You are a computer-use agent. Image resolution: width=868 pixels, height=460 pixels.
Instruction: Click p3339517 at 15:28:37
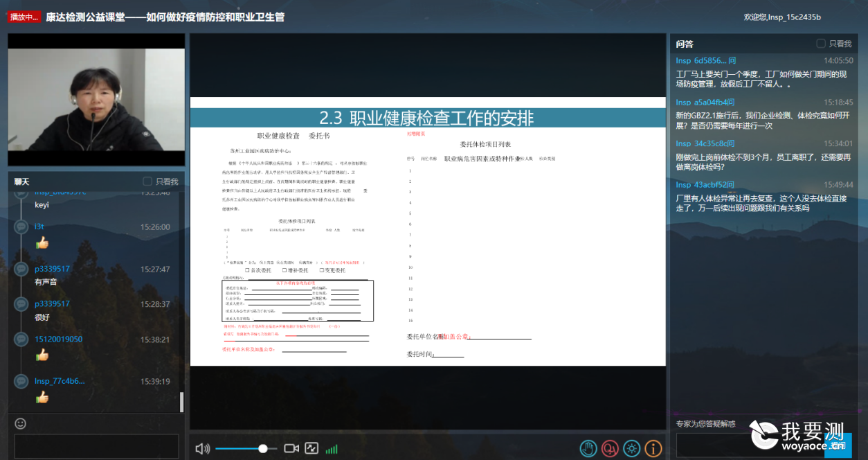(x=52, y=303)
